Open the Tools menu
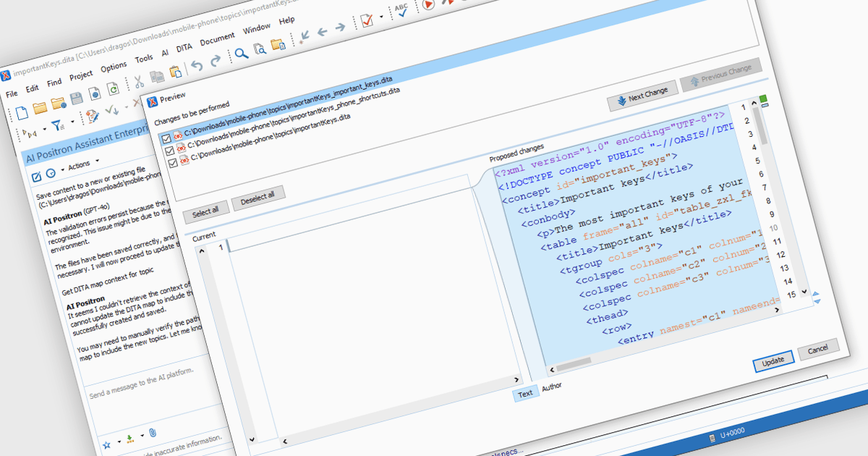The width and height of the screenshot is (868, 456). click(143, 58)
